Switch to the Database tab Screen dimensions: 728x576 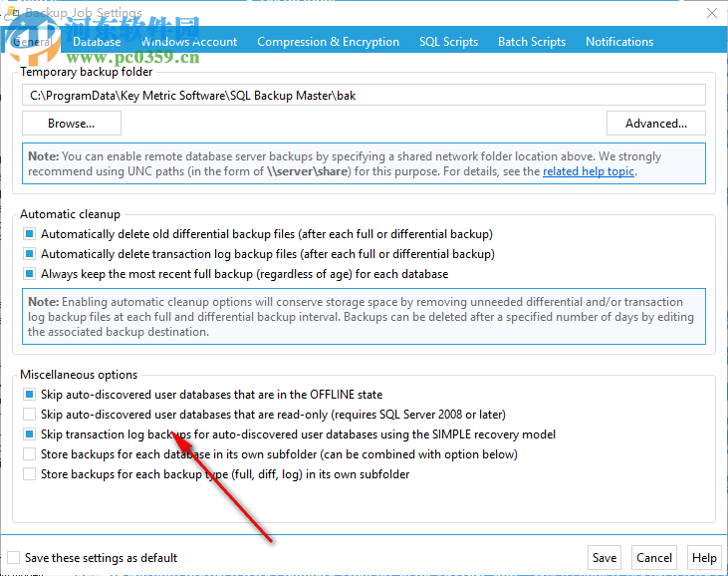(97, 42)
